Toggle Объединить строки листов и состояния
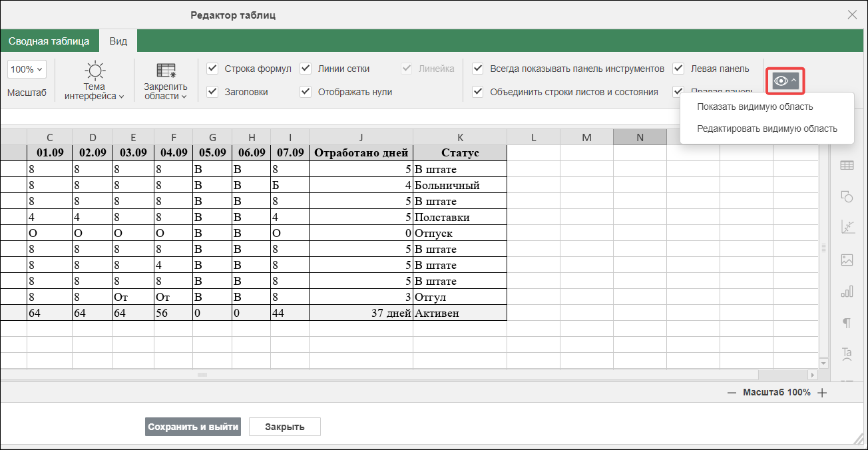The width and height of the screenshot is (868, 450). 478,92
